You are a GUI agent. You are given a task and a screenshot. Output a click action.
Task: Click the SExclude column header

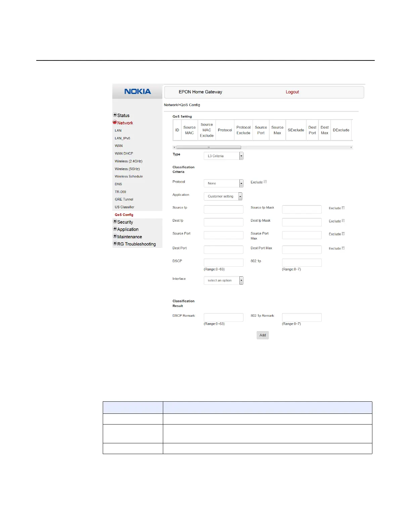point(296,130)
